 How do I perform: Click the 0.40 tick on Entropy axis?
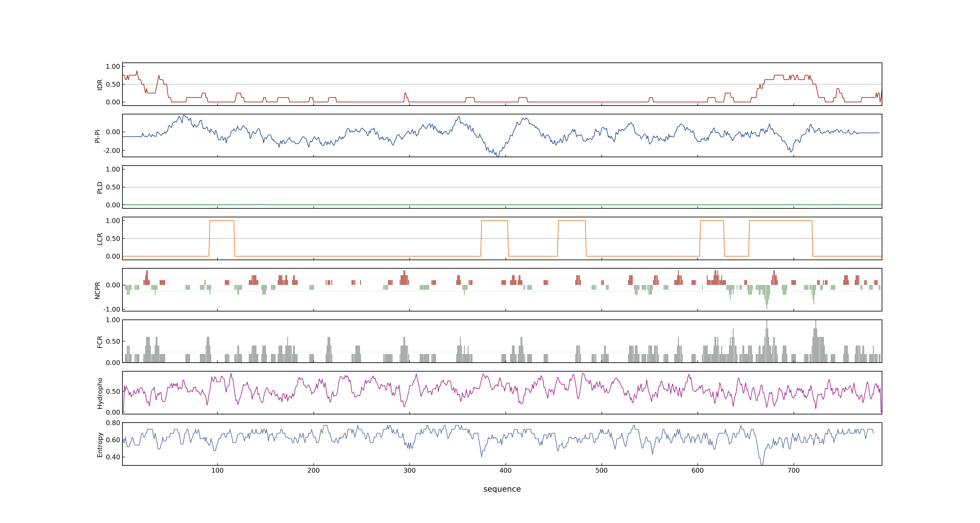pyautogui.click(x=113, y=457)
